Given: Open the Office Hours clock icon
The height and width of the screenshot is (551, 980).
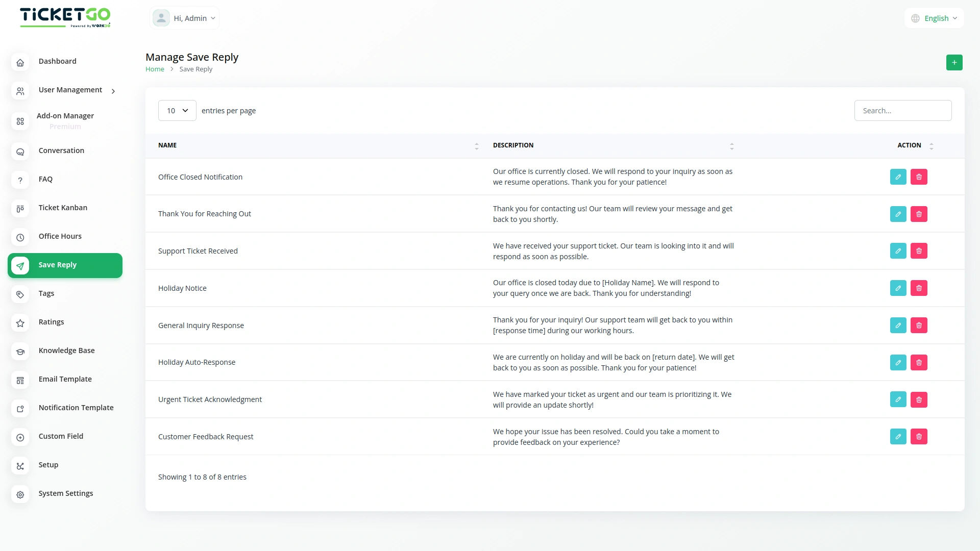Looking at the screenshot, I should [x=20, y=238].
